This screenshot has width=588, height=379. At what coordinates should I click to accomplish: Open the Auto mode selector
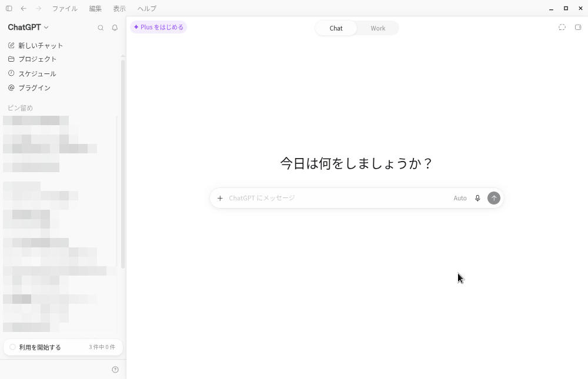[x=460, y=198]
